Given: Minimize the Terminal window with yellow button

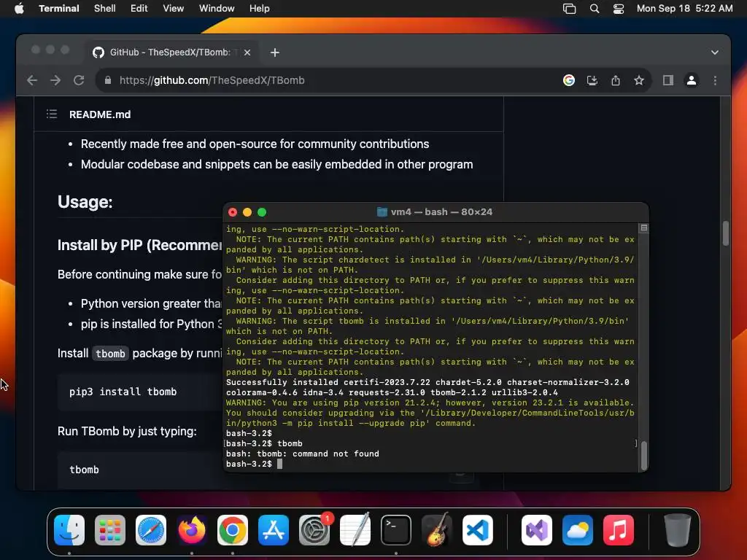Looking at the screenshot, I should tap(247, 212).
